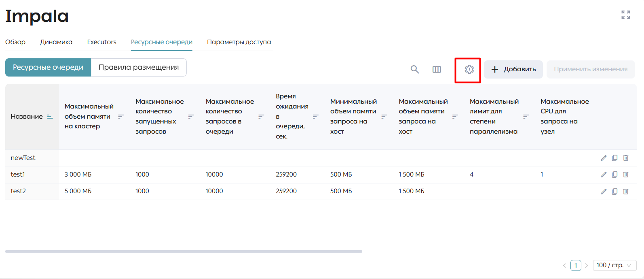Sort by Минимальный объем памяти запроса
The width and height of the screenshot is (644, 279).
point(384,117)
